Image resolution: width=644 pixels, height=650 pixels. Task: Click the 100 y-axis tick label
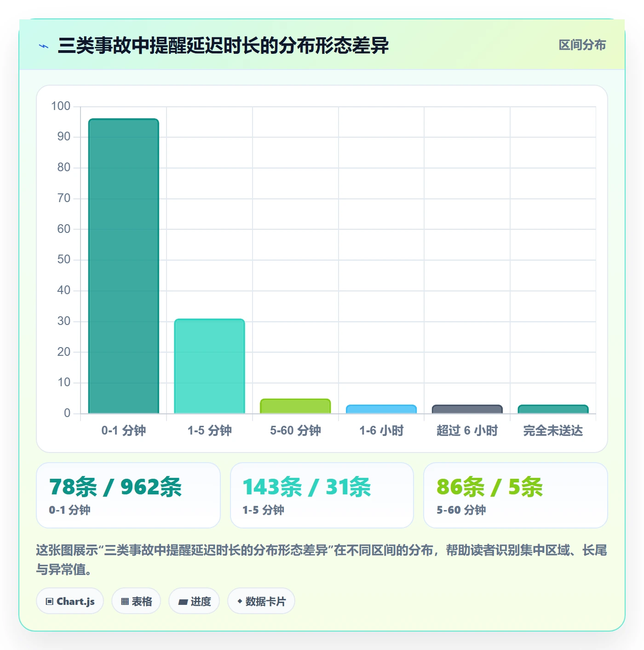[61, 106]
